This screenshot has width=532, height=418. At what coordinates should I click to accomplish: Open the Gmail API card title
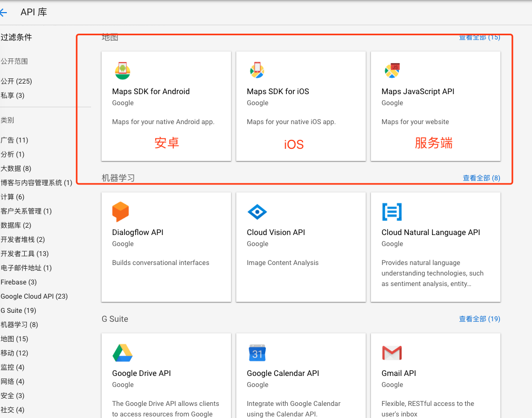click(x=399, y=373)
